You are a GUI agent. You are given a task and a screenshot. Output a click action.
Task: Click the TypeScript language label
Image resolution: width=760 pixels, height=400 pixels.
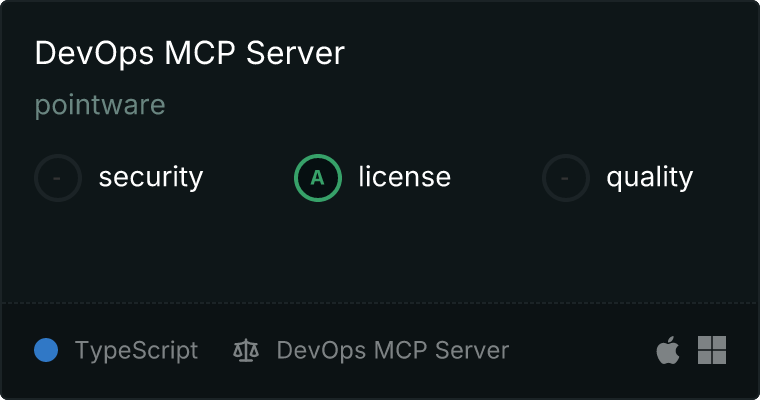[x=136, y=351]
